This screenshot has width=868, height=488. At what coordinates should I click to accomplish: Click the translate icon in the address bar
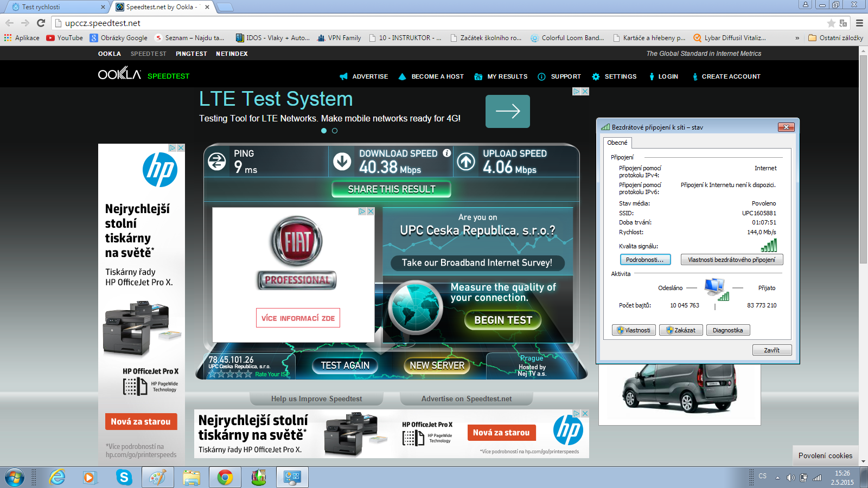pos(843,23)
